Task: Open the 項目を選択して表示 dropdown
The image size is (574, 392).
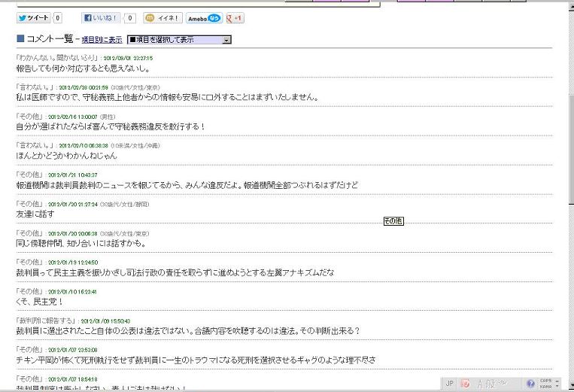Action: point(179,40)
